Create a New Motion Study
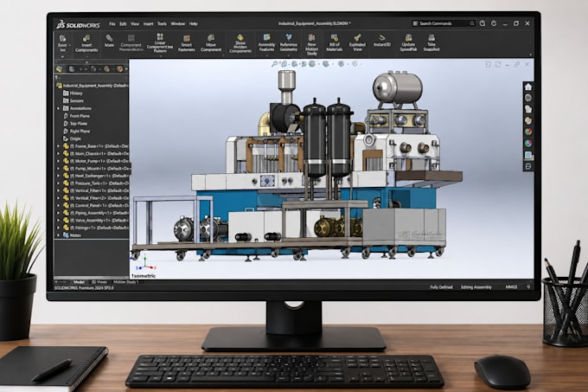 (x=311, y=45)
